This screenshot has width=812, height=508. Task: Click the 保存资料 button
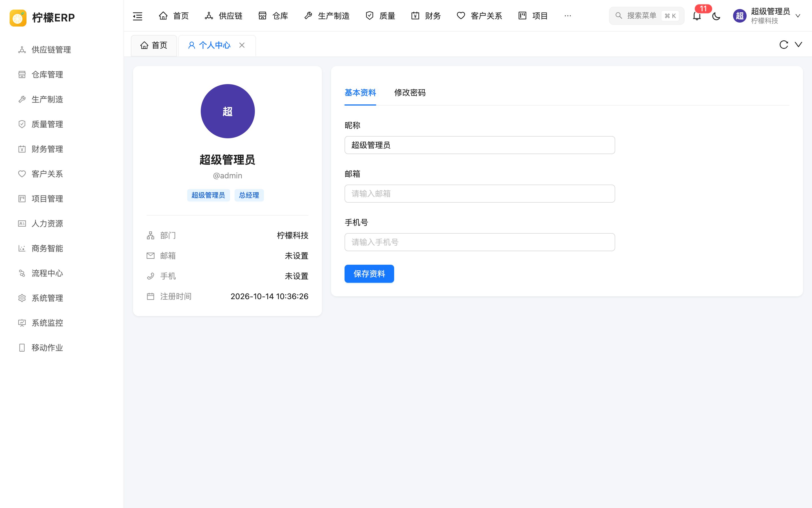point(369,274)
